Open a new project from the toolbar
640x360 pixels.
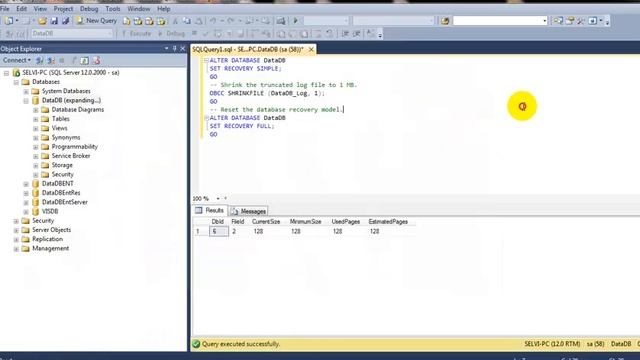(9, 21)
